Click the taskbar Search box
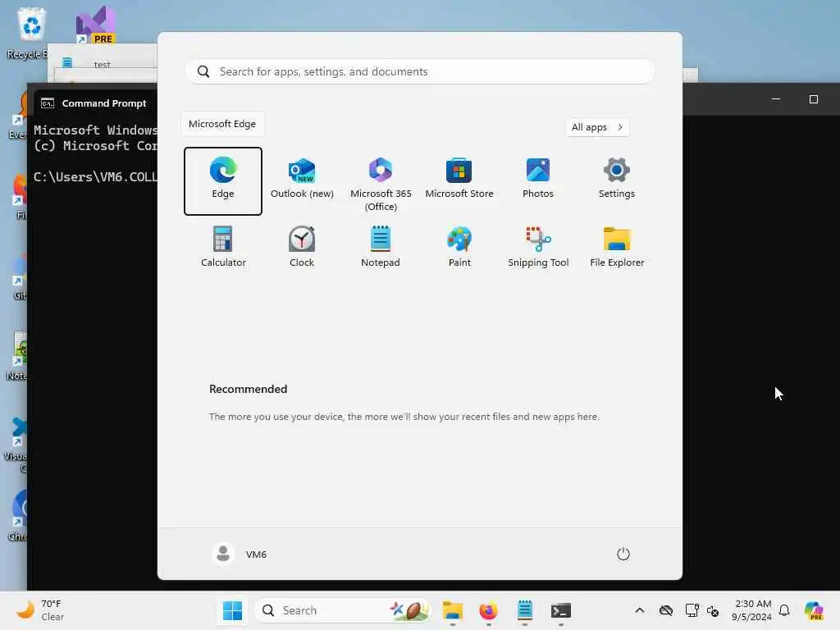The height and width of the screenshot is (630, 840). tap(343, 610)
